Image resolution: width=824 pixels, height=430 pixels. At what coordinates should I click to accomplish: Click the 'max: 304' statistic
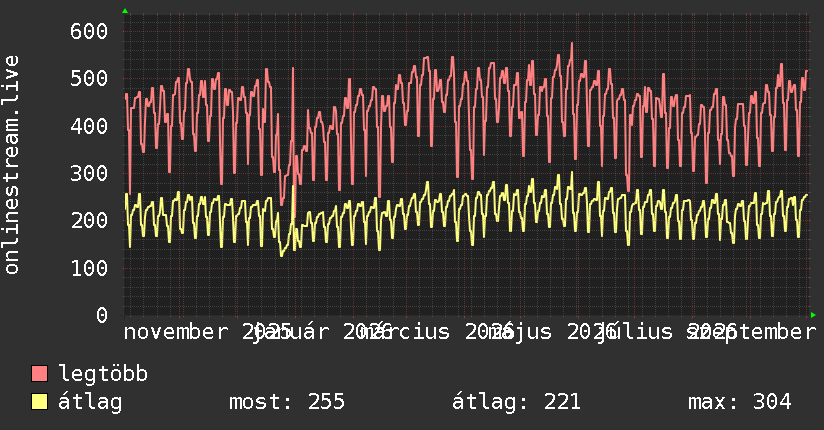pyautogui.click(x=739, y=402)
